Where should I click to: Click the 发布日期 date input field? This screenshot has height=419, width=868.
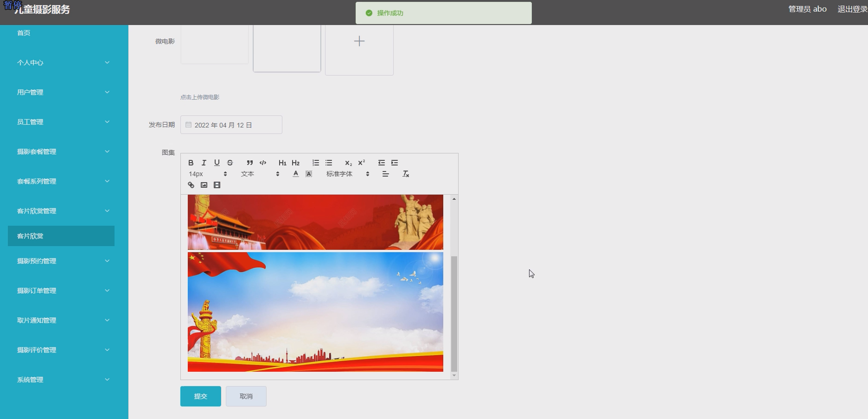pos(231,125)
